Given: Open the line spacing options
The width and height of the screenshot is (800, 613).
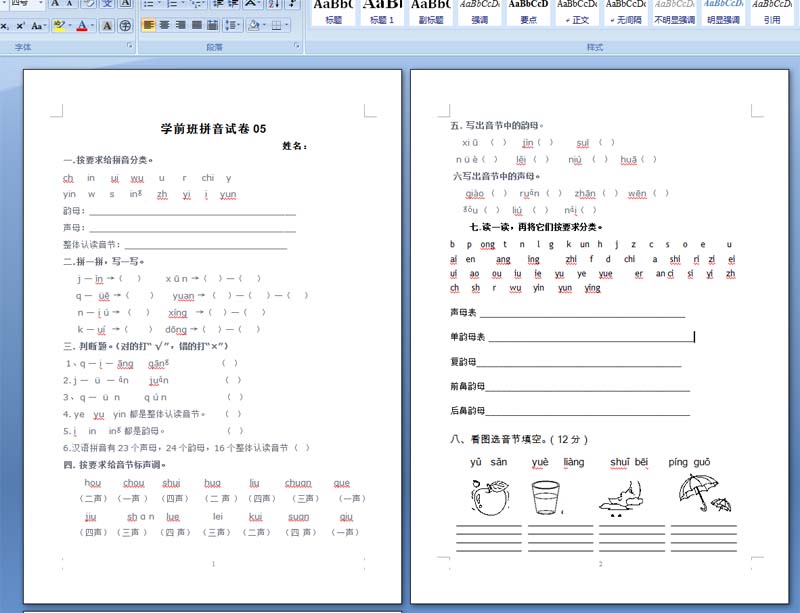Looking at the screenshot, I should click(x=233, y=25).
